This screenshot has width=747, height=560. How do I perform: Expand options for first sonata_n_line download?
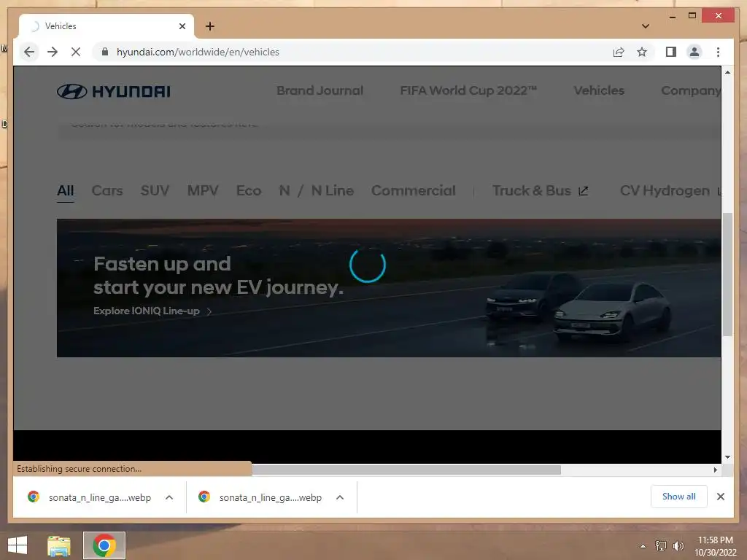(x=169, y=497)
